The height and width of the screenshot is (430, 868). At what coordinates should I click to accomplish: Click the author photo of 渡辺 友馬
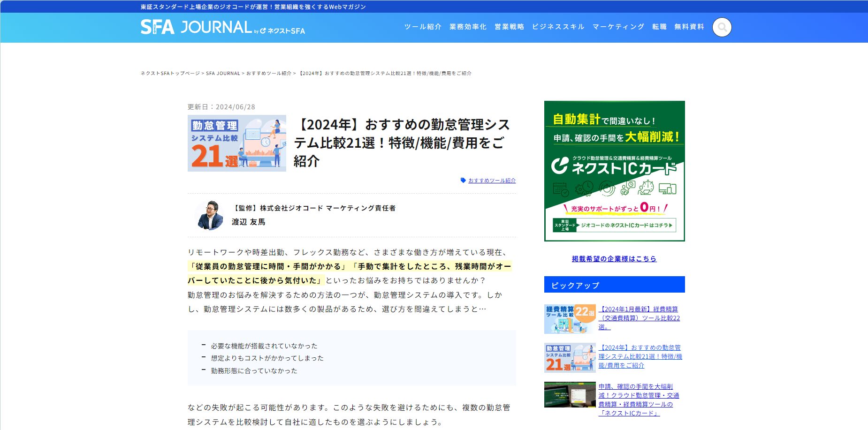coord(209,215)
